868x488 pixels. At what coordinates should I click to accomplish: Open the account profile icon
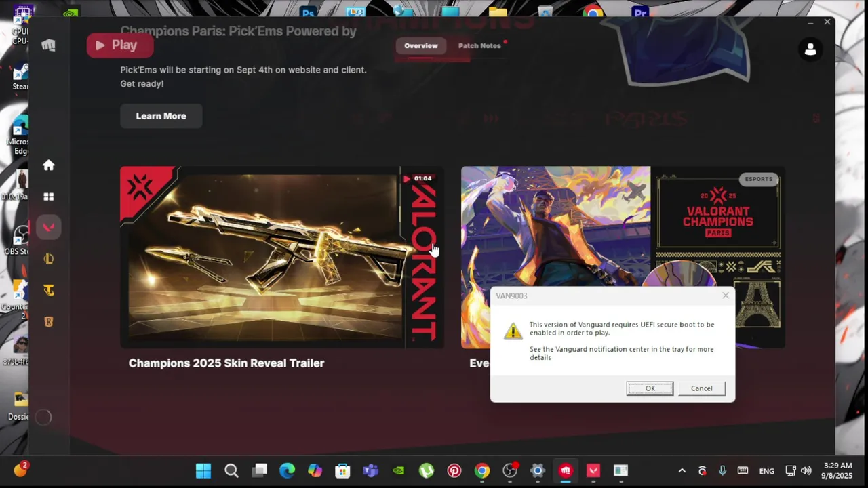810,49
